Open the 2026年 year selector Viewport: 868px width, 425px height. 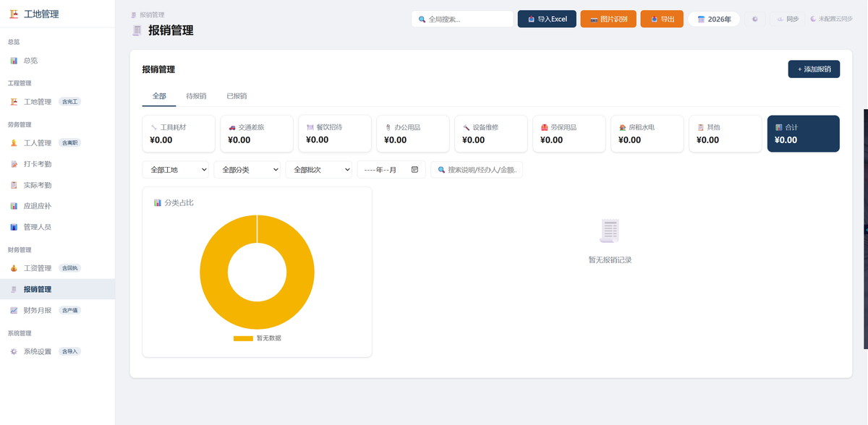point(714,19)
